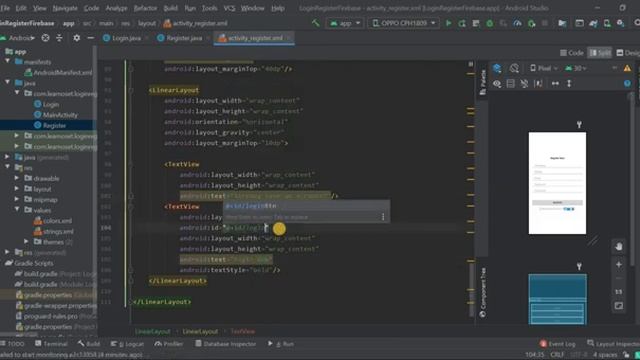Open the Build menu
This screenshot has width=640, height=360.
(x=171, y=8)
